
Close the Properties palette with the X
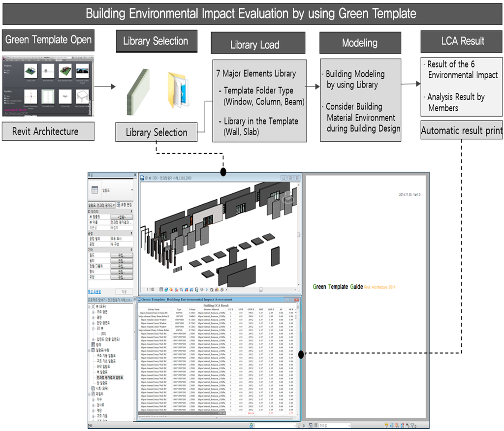[135, 175]
